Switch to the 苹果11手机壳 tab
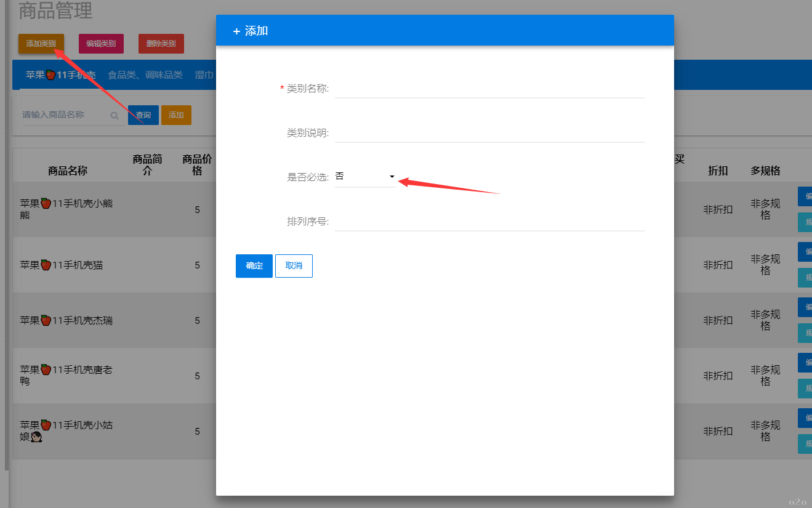Screen dimensions: 812x508 tap(60, 75)
